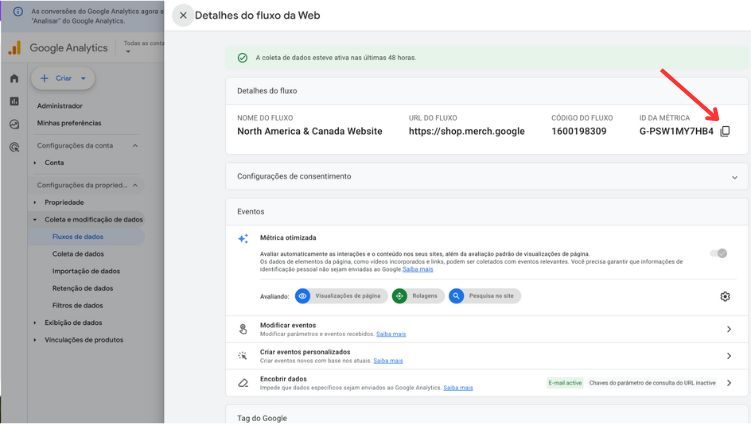Open Encobrir dados row arrow
Image resolution: width=751 pixels, height=424 pixels.
[729, 383]
